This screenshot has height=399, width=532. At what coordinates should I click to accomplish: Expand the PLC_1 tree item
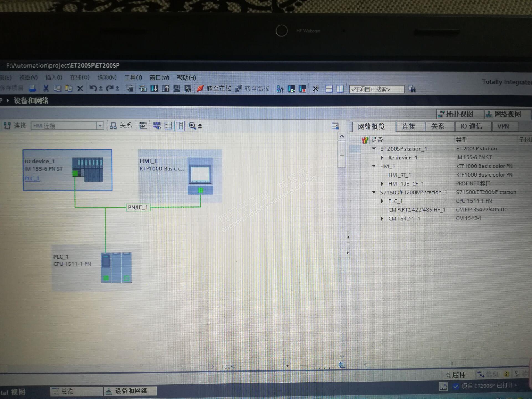tap(382, 201)
